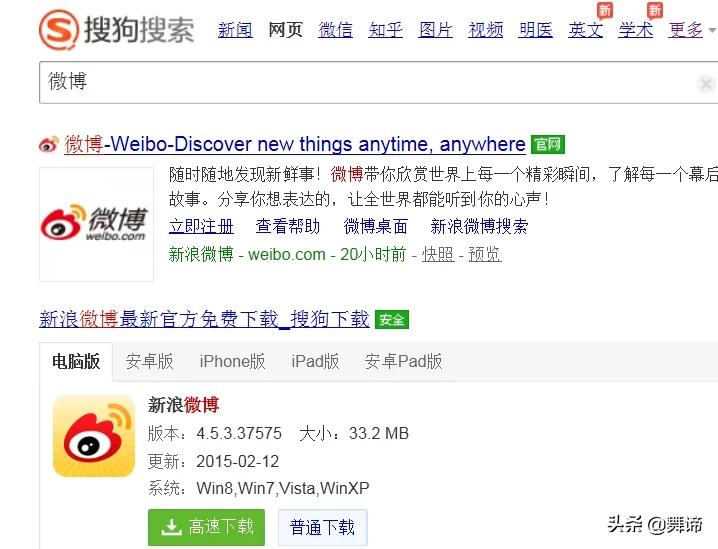Switch to the iPhone版 tab
This screenshot has height=549, width=718.
point(232,361)
